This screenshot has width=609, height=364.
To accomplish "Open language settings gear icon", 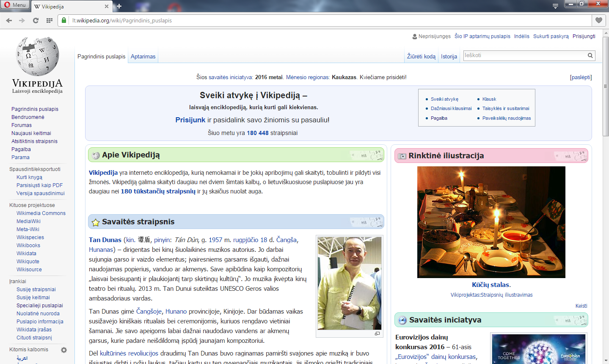I will point(64,350).
